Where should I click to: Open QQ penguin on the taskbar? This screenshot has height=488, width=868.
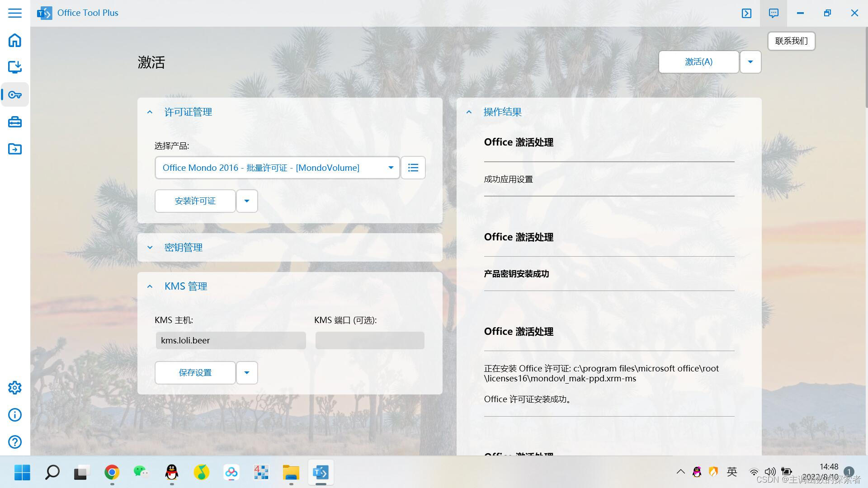tap(171, 472)
